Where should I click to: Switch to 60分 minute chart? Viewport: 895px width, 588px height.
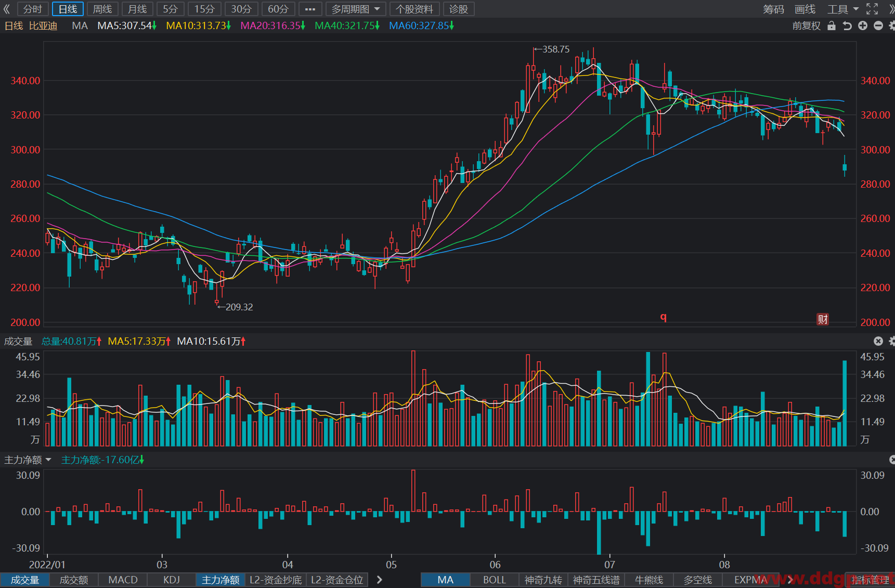[x=278, y=9]
